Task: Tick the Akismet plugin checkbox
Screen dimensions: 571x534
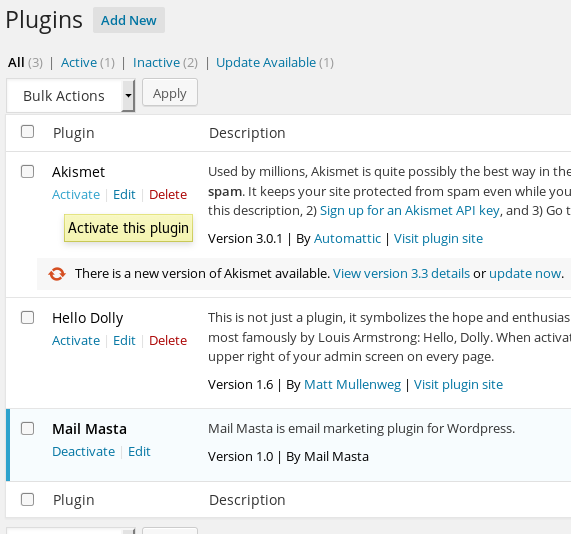Action: tap(27, 172)
